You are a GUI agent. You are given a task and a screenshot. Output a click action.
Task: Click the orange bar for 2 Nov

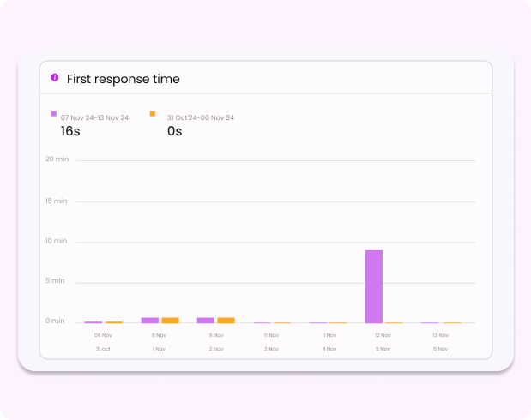click(226, 320)
